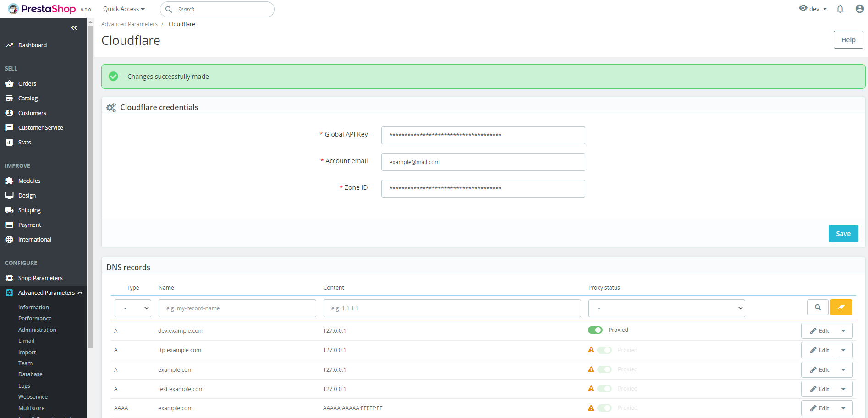Click the Orders basket icon
868x418 pixels.
coord(9,84)
